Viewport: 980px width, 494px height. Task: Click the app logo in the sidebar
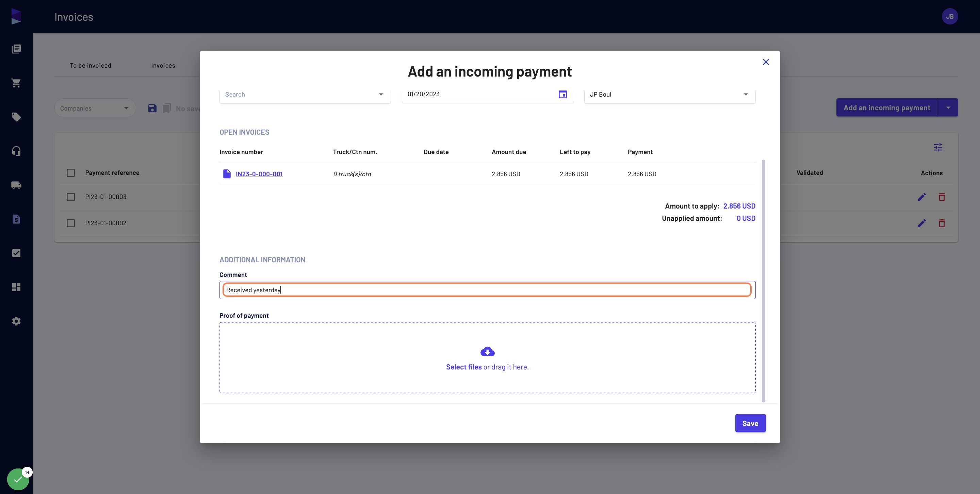(x=16, y=16)
